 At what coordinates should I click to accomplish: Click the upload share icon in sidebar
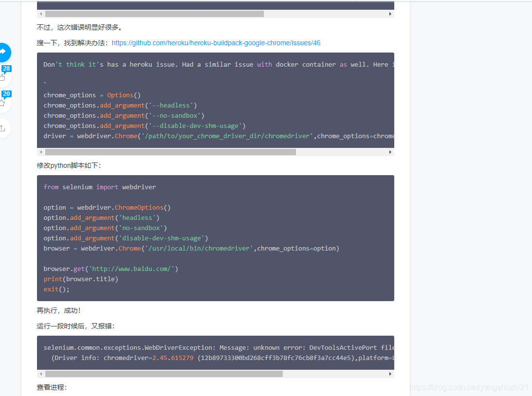(3, 128)
